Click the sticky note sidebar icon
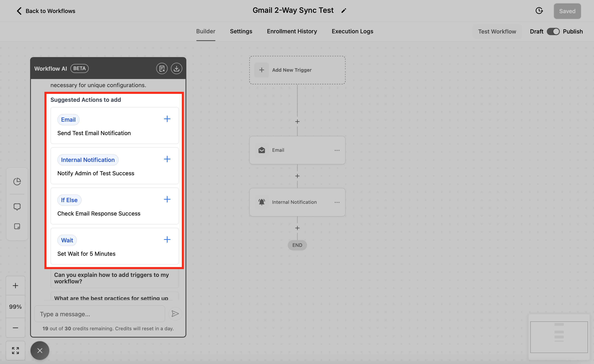Image resolution: width=594 pixels, height=364 pixels. tap(17, 226)
